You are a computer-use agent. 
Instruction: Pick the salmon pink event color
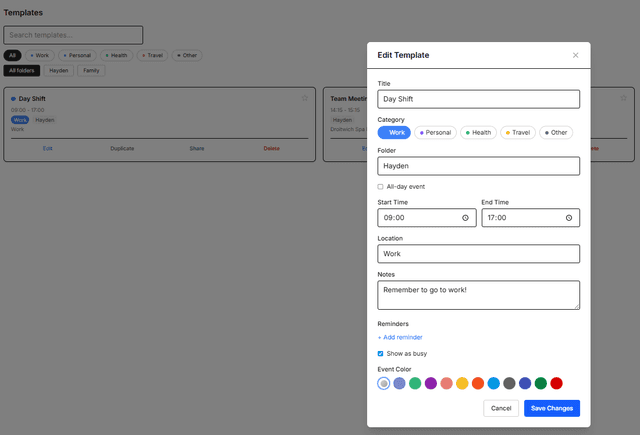coord(447,383)
